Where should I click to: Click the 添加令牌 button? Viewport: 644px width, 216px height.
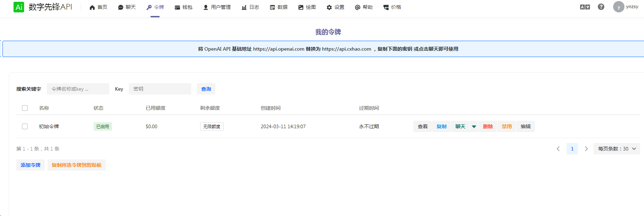(31, 165)
